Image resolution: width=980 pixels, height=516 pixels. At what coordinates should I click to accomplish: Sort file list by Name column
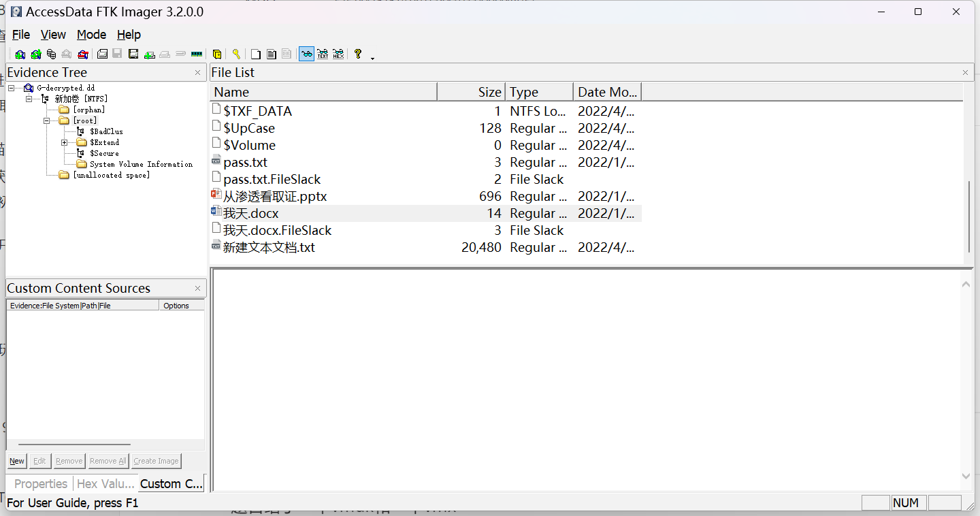click(324, 92)
